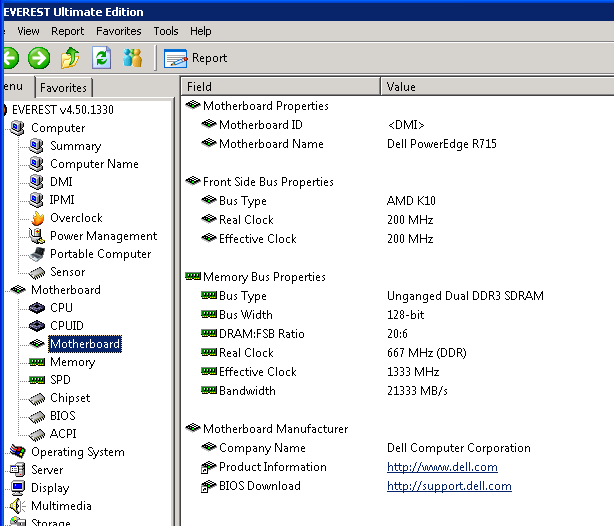The height and width of the screenshot is (526, 614).
Task: Open the CPU page
Action: [x=61, y=308]
